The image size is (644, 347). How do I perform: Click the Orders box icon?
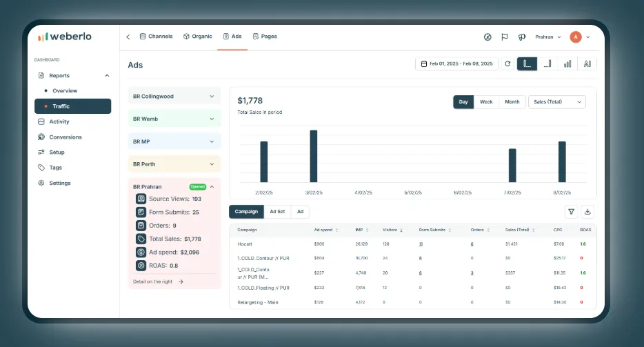pyautogui.click(x=141, y=226)
